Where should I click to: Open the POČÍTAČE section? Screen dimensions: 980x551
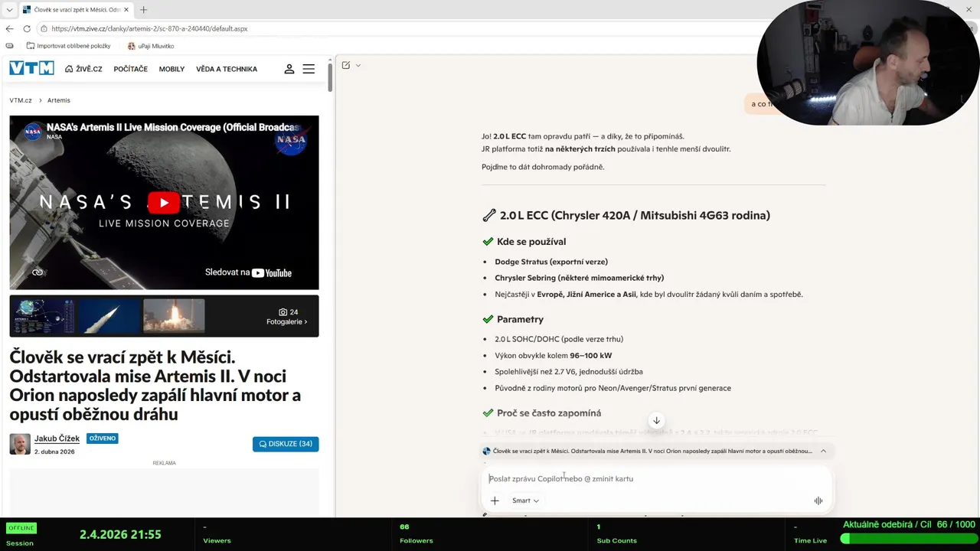(x=131, y=69)
